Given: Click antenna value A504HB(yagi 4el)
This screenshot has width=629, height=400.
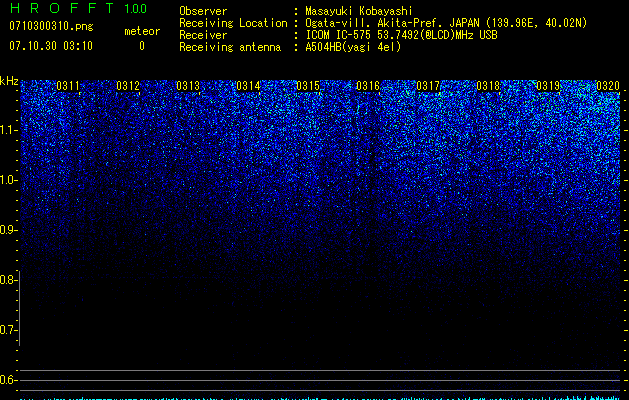Looking at the screenshot, I should (353, 47).
